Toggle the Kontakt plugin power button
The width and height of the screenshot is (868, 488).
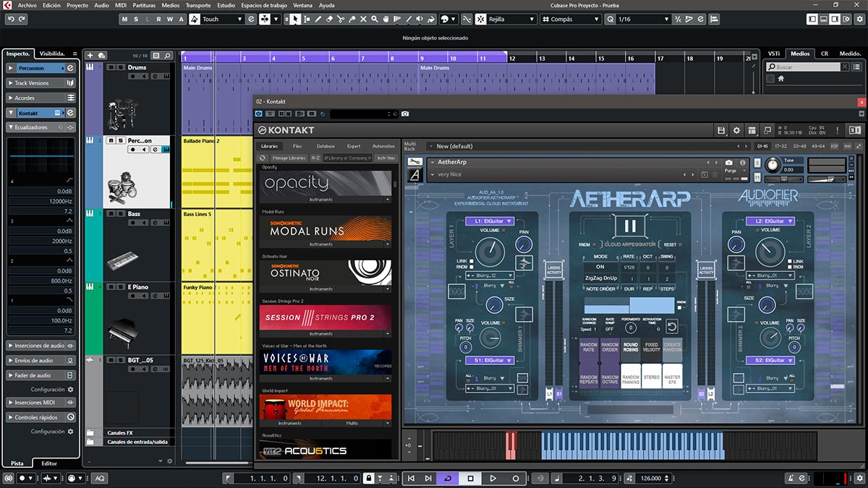[x=259, y=114]
